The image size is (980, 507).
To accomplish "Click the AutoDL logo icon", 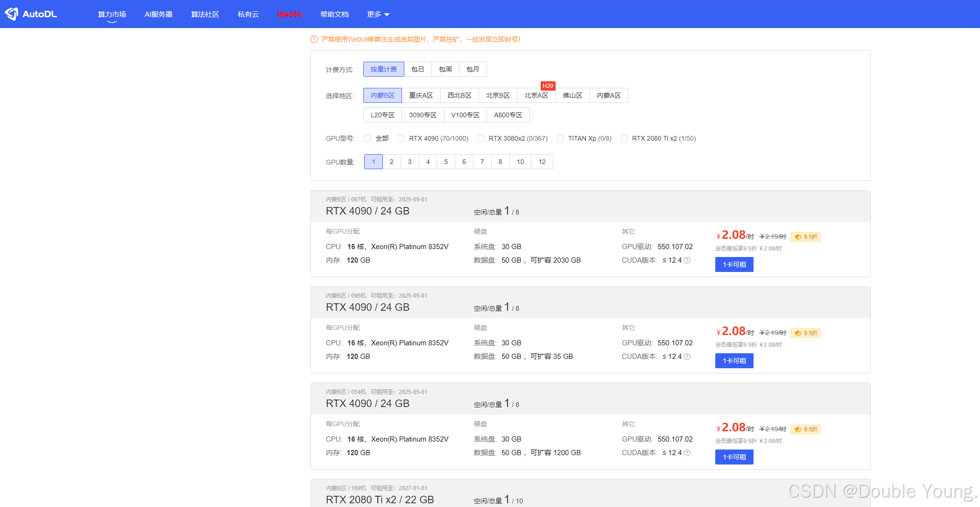I will [x=12, y=14].
